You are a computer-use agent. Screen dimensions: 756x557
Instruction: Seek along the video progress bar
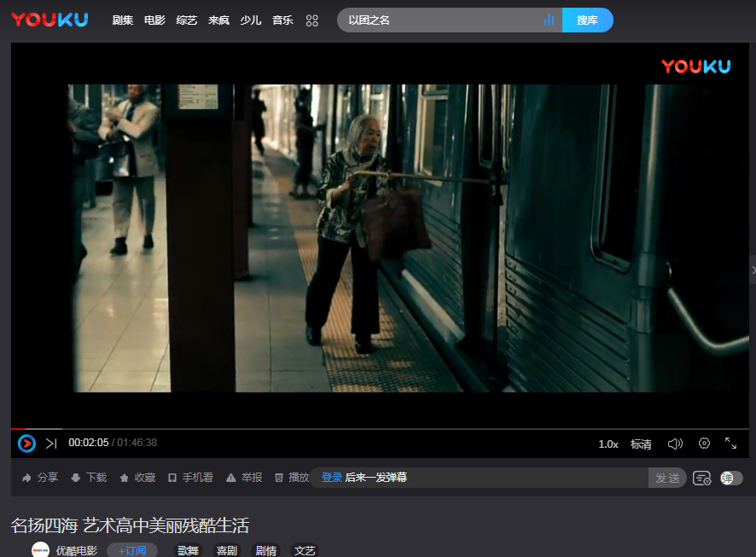pyautogui.click(x=380, y=428)
